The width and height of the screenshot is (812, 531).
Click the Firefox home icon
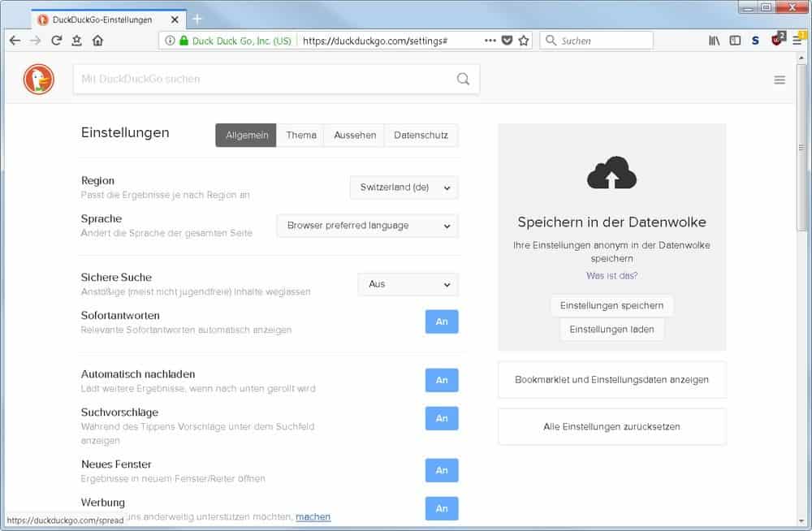pos(97,41)
